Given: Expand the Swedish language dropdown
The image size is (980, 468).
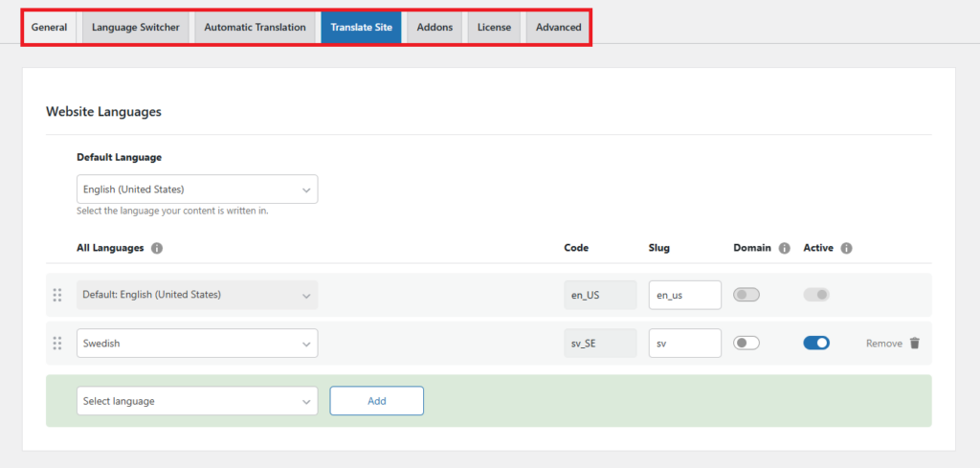Looking at the screenshot, I should pyautogui.click(x=197, y=343).
